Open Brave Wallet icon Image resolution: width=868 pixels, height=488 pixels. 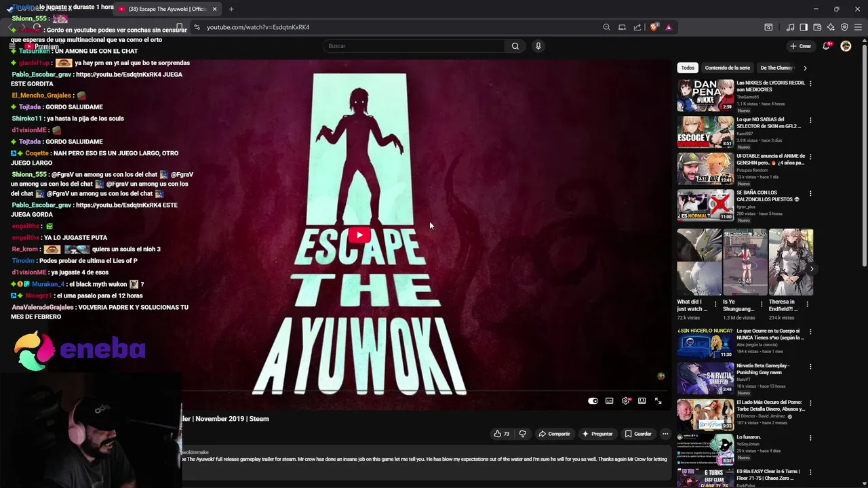pyautogui.click(x=817, y=27)
